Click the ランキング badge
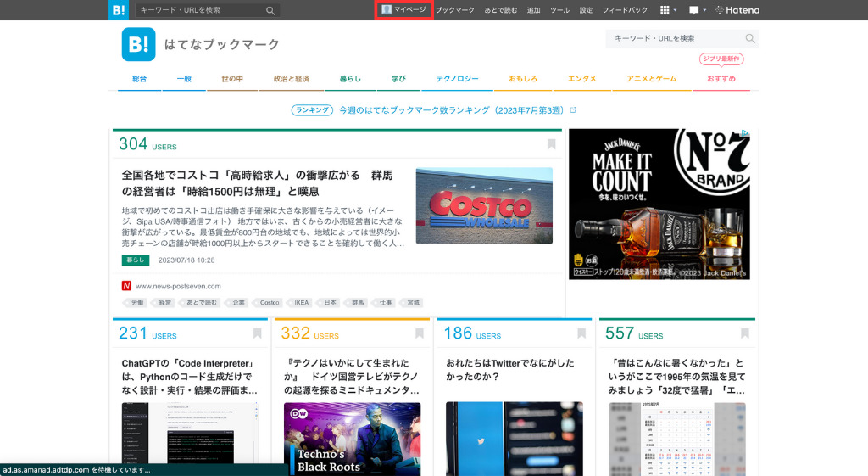This screenshot has width=868, height=476. (x=312, y=109)
